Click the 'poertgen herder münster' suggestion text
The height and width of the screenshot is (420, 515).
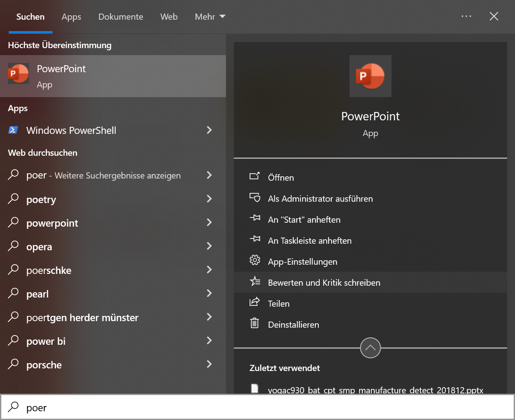[x=82, y=318]
